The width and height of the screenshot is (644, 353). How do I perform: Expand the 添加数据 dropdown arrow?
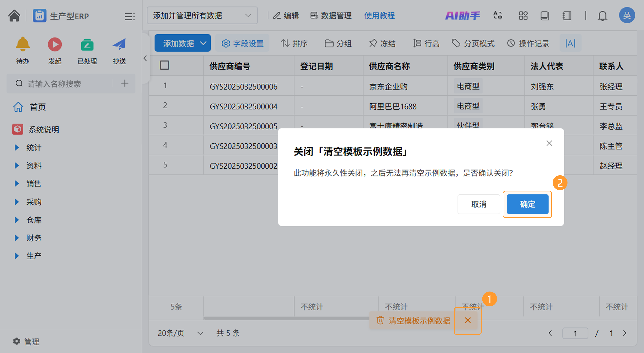[204, 43]
